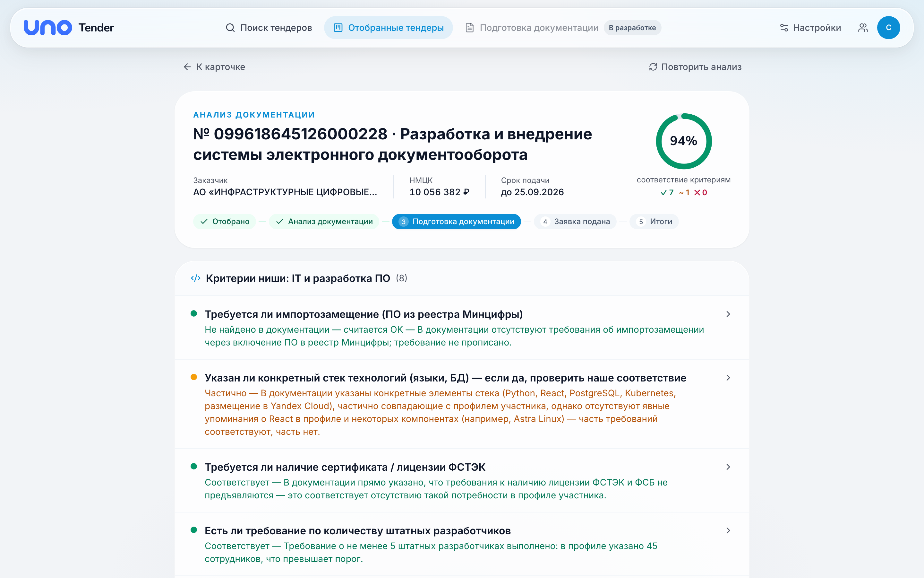Click the board icon beside Отобранные тендеры
This screenshot has height=578, width=924.
338,28
